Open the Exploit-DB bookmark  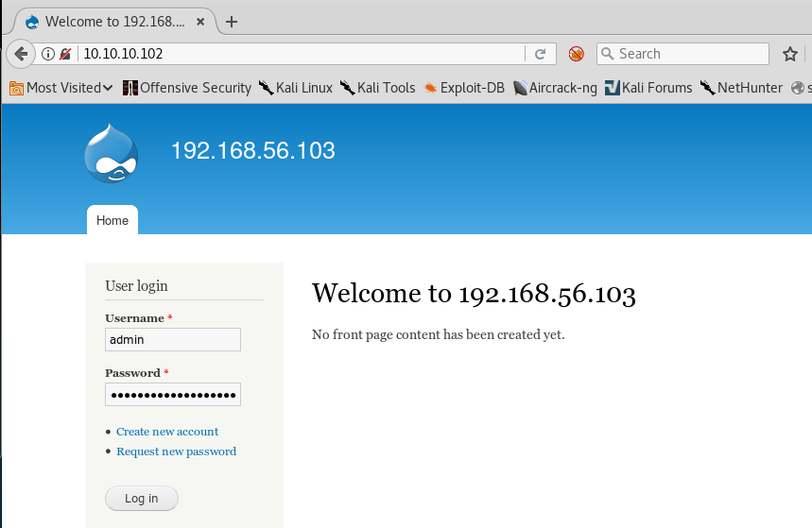point(464,88)
